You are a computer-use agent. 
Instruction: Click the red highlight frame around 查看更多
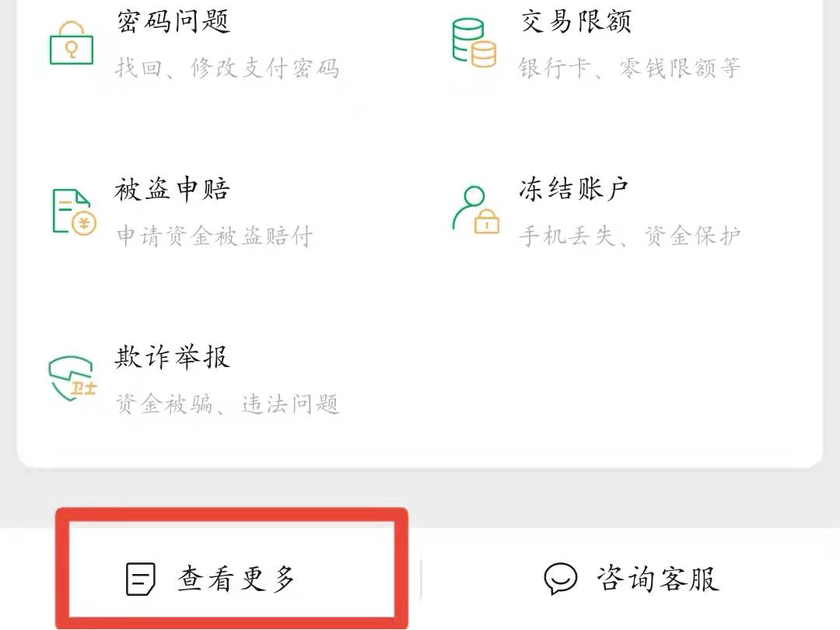[232, 569]
